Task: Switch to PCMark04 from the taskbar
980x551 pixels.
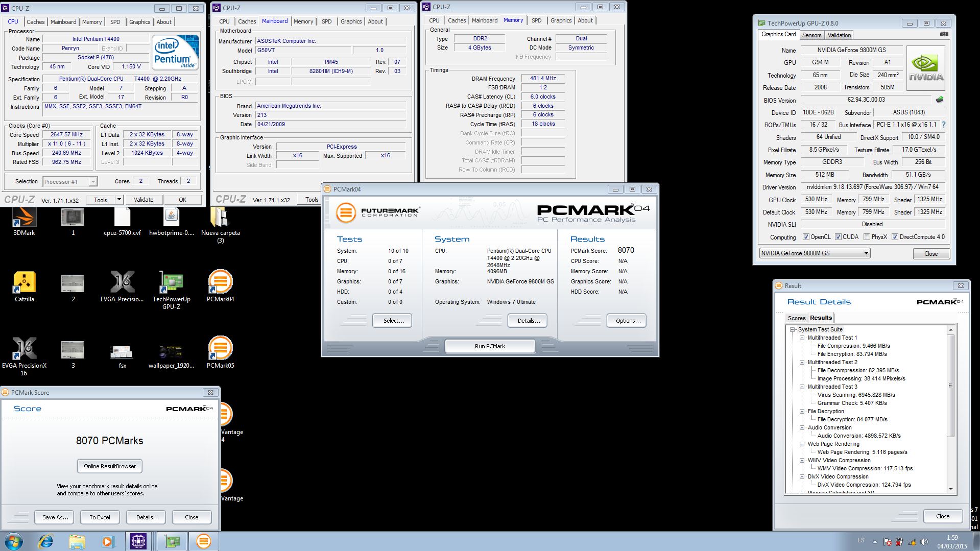Action: [x=204, y=541]
